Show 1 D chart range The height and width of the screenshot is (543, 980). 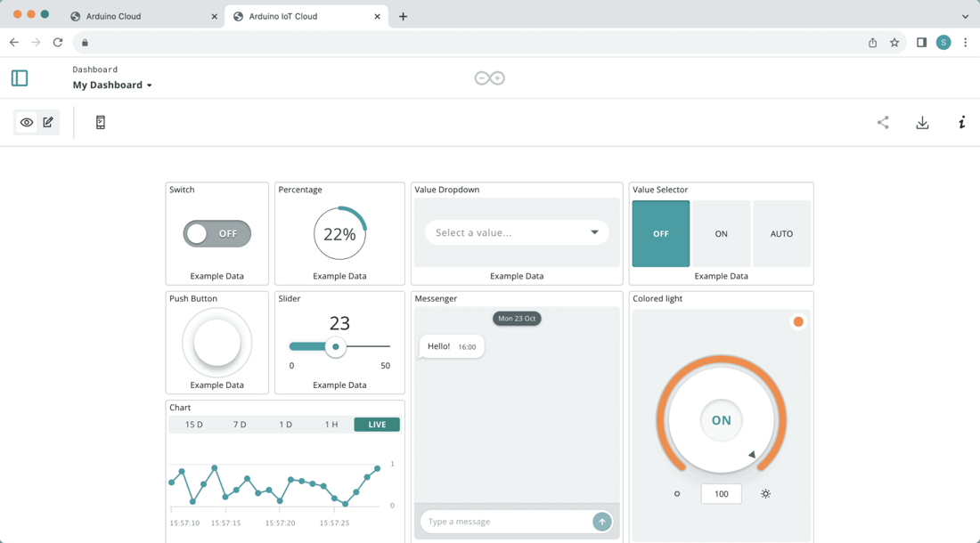pos(285,425)
